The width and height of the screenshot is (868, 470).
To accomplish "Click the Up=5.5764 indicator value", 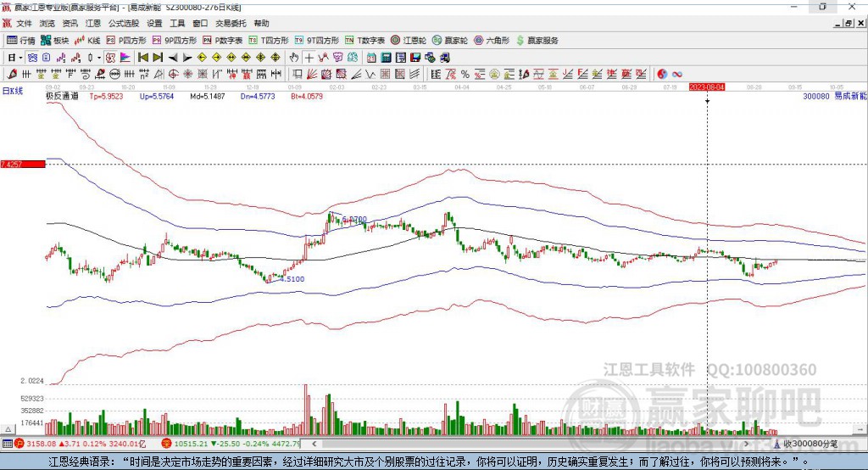I will pos(157,96).
